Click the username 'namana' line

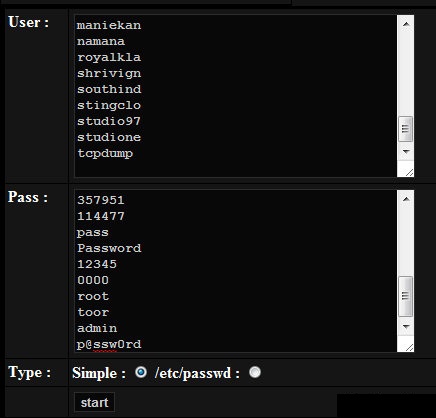point(101,41)
